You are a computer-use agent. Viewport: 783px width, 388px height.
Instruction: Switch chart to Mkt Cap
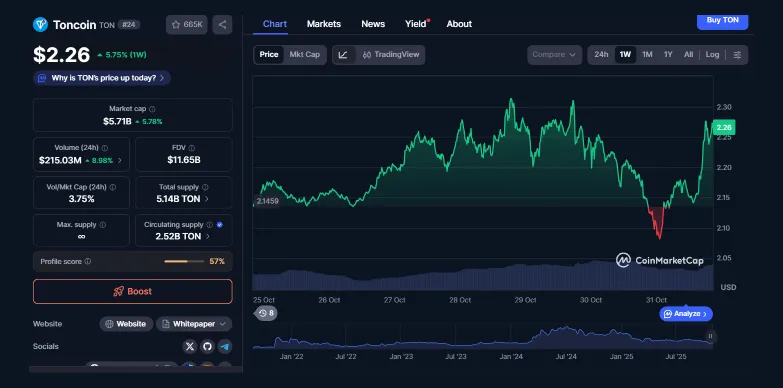click(305, 55)
